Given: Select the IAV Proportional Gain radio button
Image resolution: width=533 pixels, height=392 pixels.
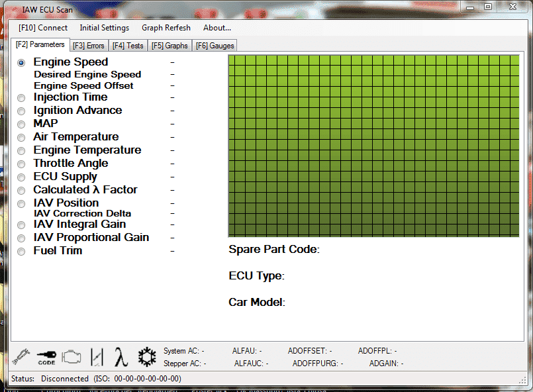Looking at the screenshot, I should click(x=21, y=238).
